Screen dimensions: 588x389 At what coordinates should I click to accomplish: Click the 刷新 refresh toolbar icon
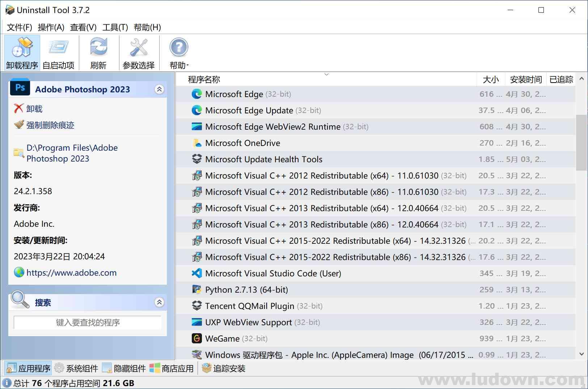pos(98,47)
